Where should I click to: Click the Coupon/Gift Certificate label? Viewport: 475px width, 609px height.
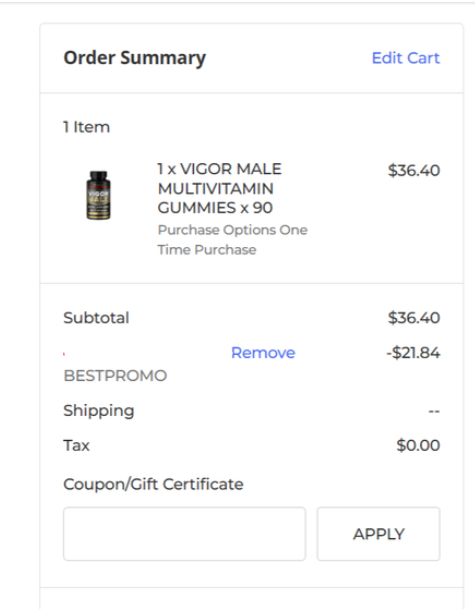point(153,484)
